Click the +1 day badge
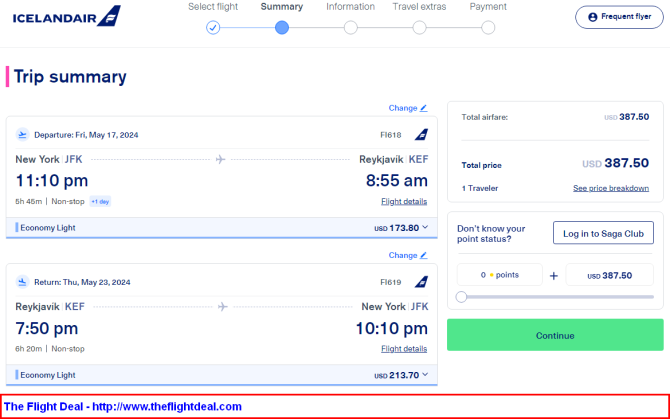670x419 pixels. pos(100,202)
